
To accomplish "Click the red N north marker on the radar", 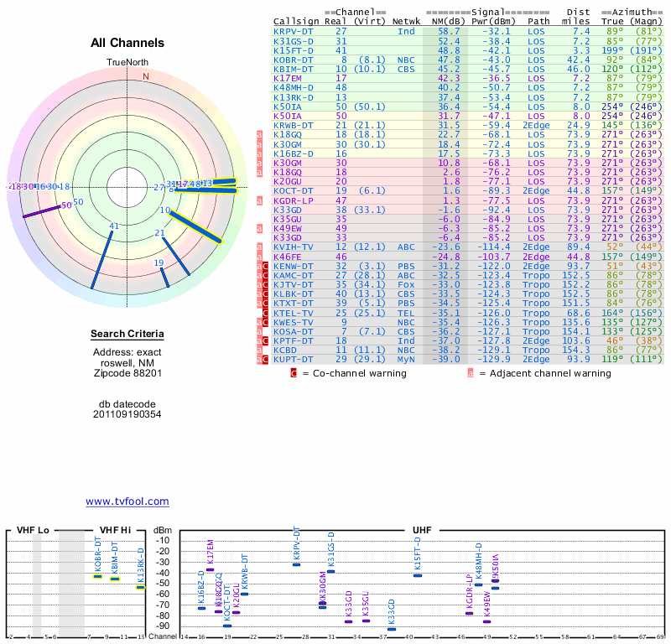I will (x=146, y=76).
